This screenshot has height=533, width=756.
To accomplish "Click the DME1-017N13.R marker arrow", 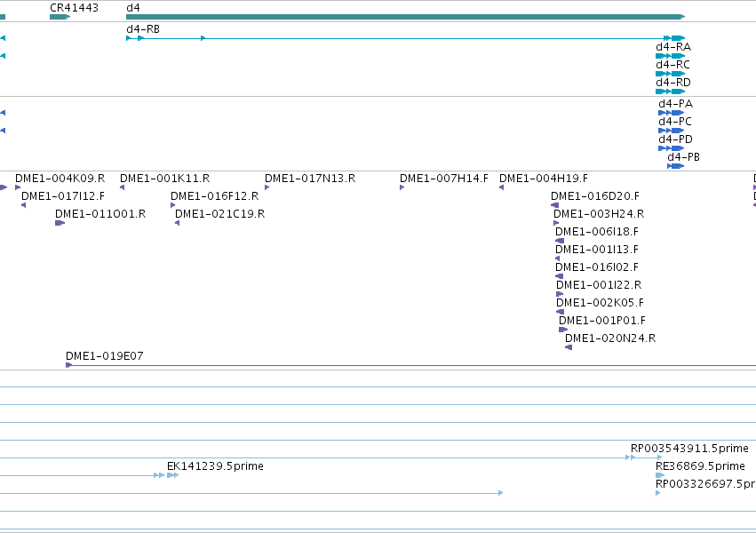I will click(x=267, y=187).
